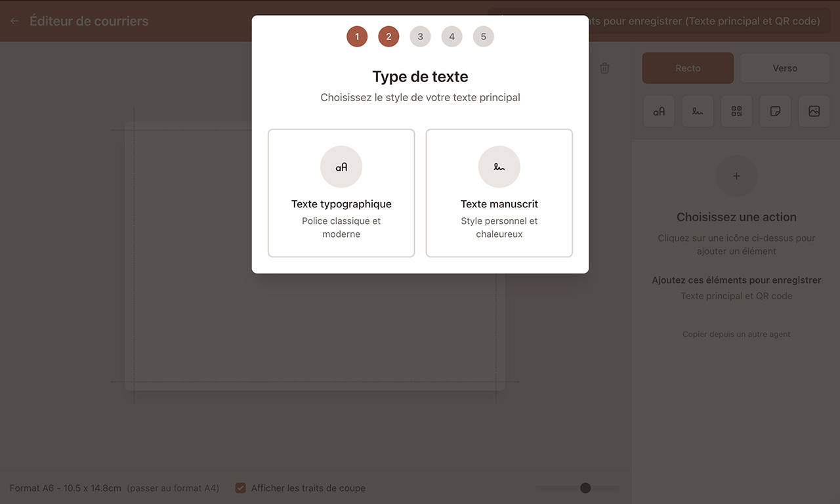840x504 pixels.
Task: Select the text element tool (aA)
Action: point(659,112)
